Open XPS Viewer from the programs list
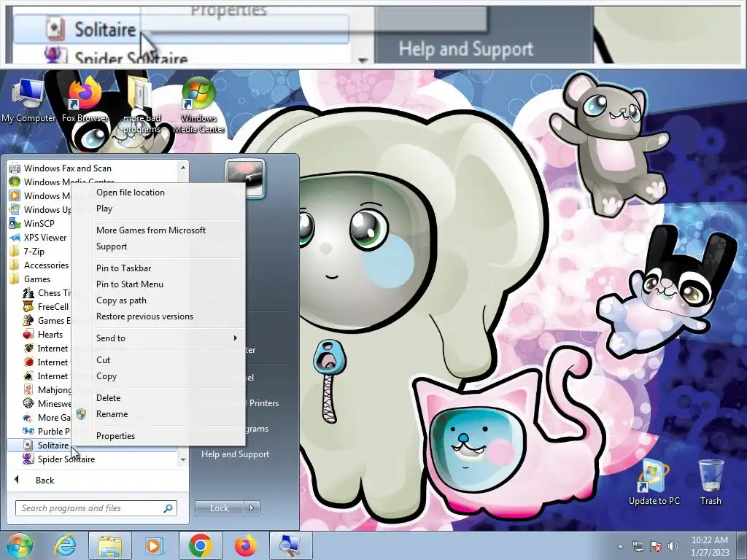The height and width of the screenshot is (560, 747). click(x=39, y=237)
